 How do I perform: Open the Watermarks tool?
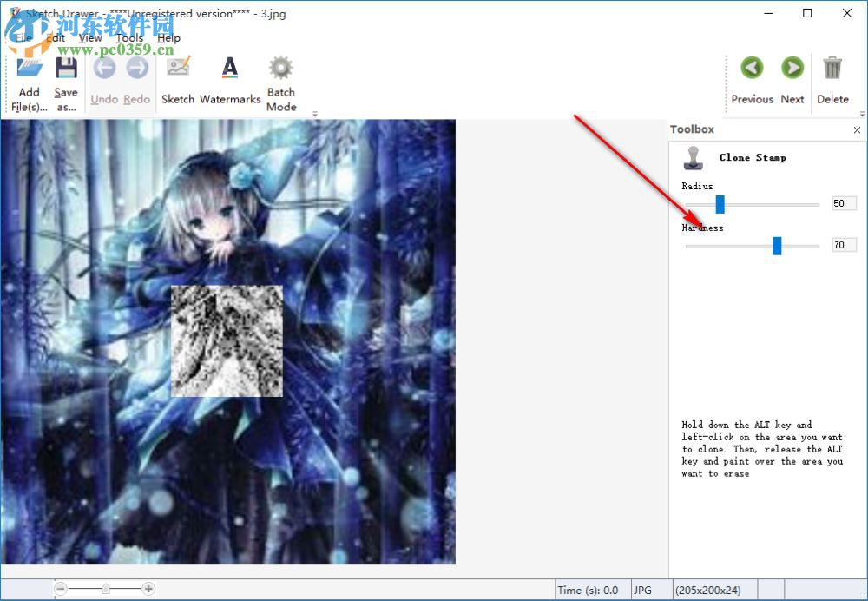(229, 76)
